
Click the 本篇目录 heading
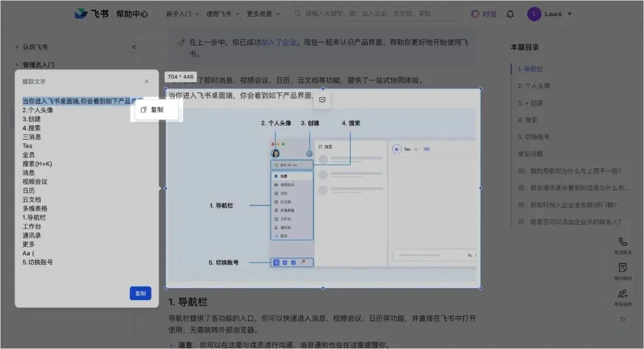(525, 47)
